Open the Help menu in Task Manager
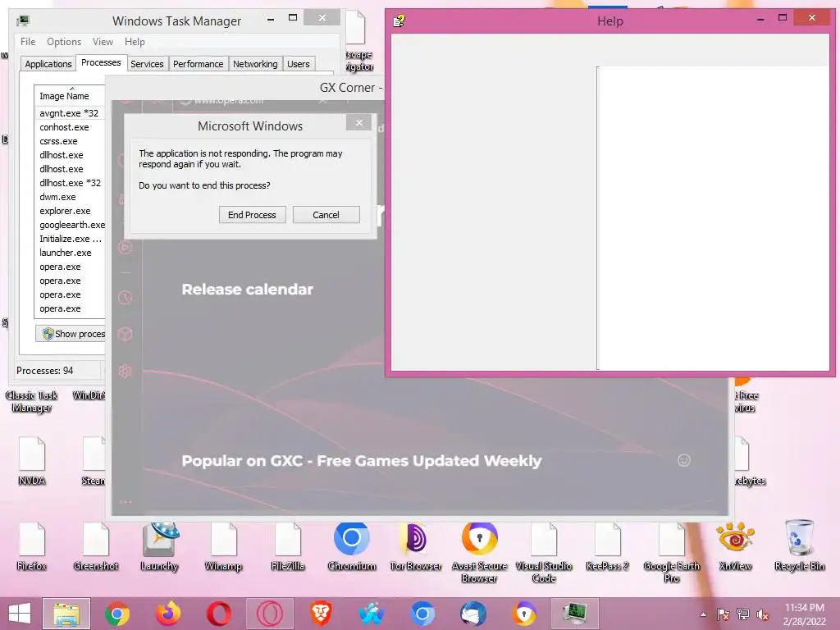This screenshot has height=630, width=840. (135, 42)
